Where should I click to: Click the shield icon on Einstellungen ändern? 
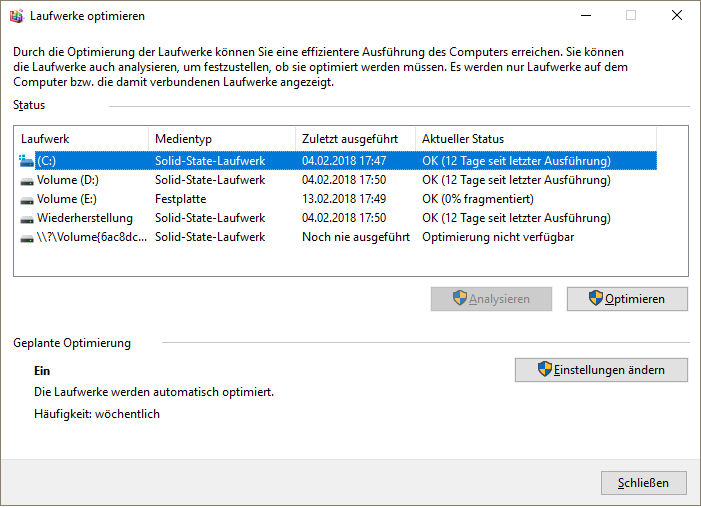tap(545, 369)
